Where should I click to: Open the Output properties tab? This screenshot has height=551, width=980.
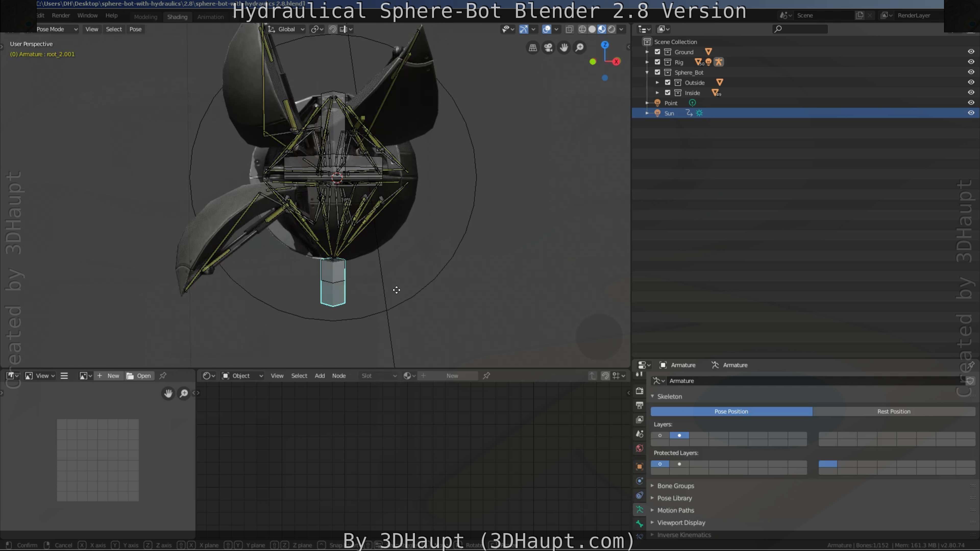click(x=640, y=405)
